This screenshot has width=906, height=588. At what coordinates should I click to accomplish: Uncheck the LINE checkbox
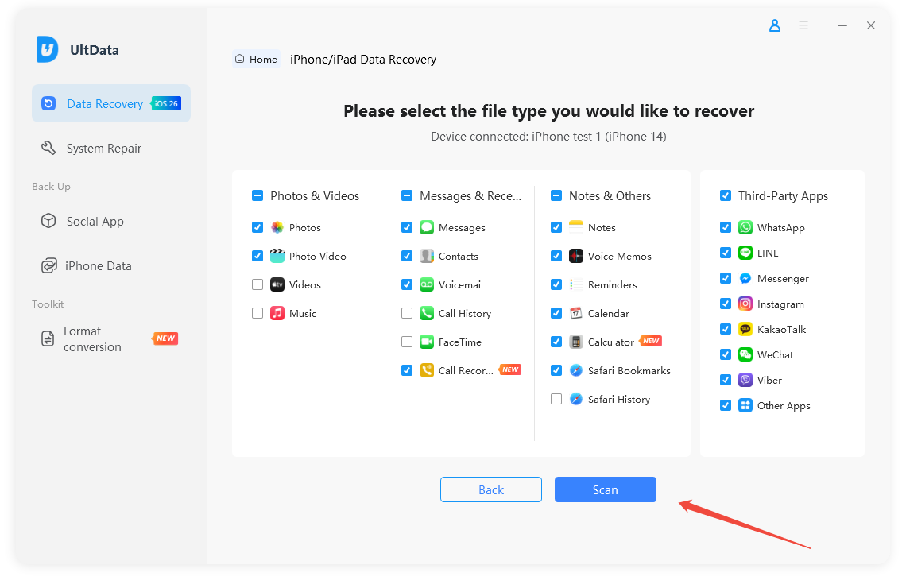pyautogui.click(x=726, y=253)
